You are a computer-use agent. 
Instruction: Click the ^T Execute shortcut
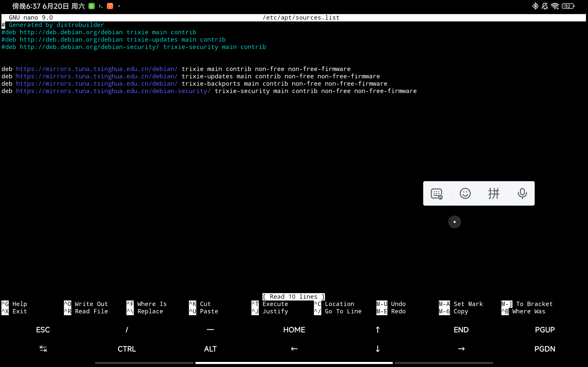click(270, 304)
